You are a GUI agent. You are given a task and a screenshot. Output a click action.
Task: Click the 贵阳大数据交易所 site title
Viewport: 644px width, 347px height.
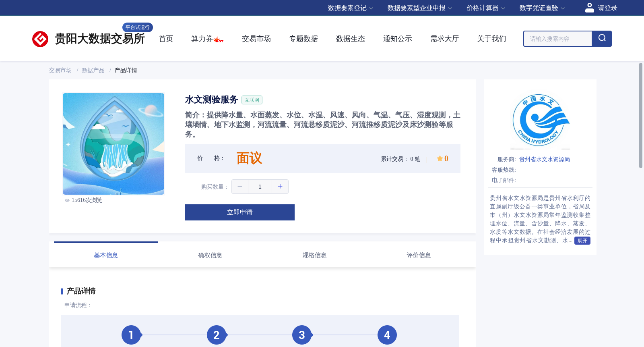(x=100, y=39)
